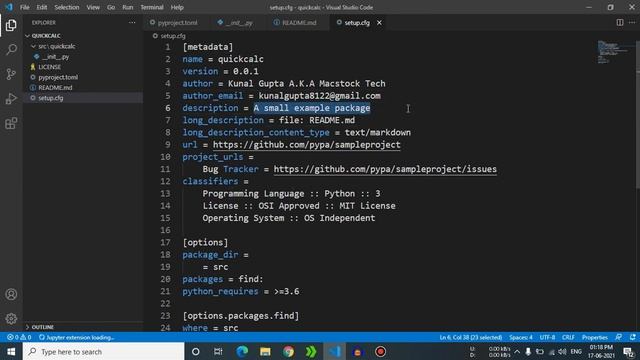
Task: Open the Windows Start menu
Action: 11,351
